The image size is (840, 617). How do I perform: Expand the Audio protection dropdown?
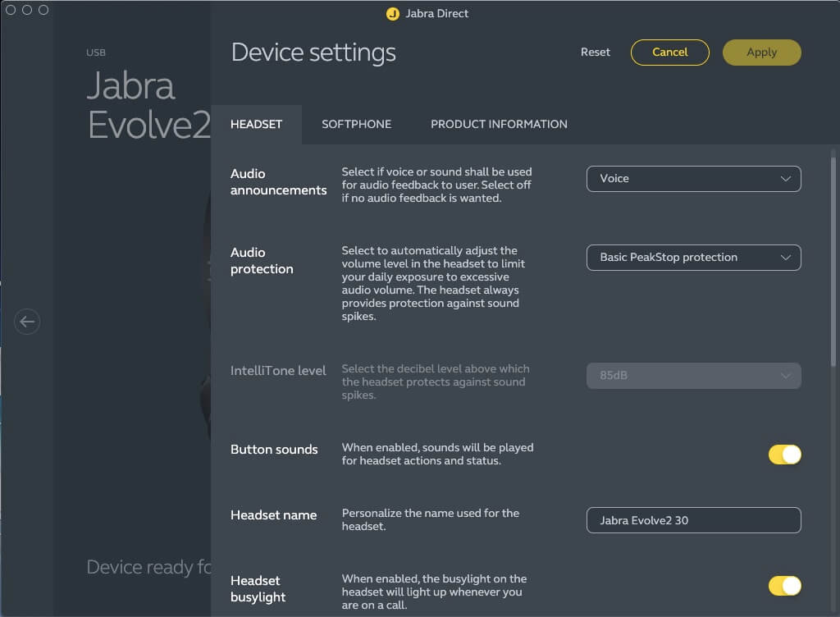coord(693,258)
